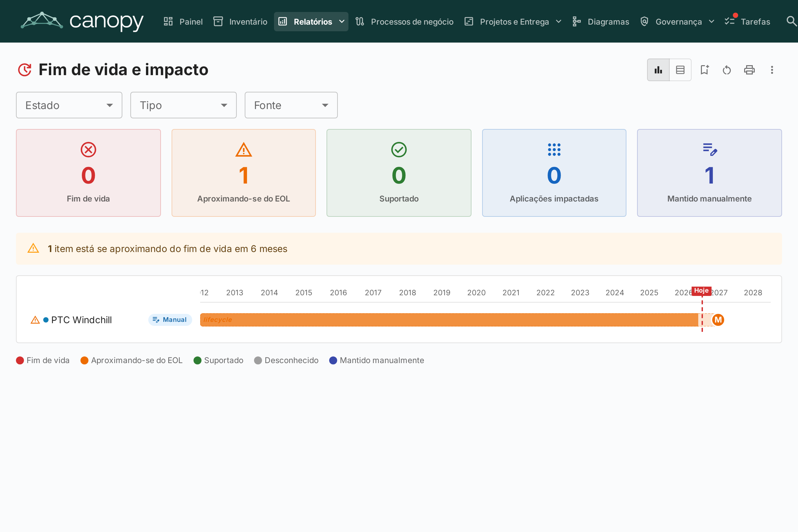Click the 6 months end-of-life alert text
This screenshot has width=798, height=532.
pyautogui.click(x=168, y=249)
